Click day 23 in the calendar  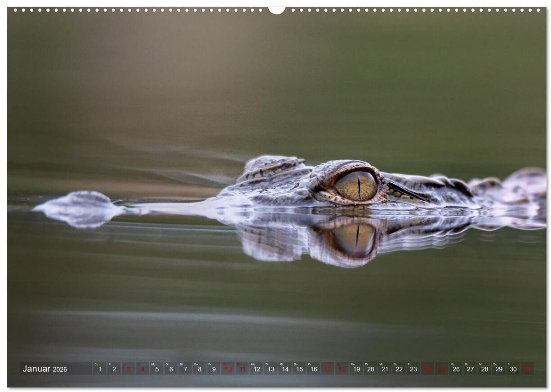413,369
